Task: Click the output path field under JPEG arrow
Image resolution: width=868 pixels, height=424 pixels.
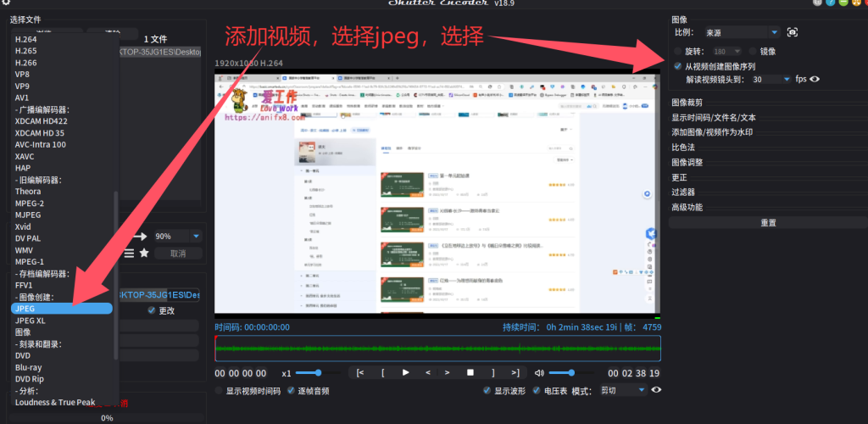Action: point(159,296)
